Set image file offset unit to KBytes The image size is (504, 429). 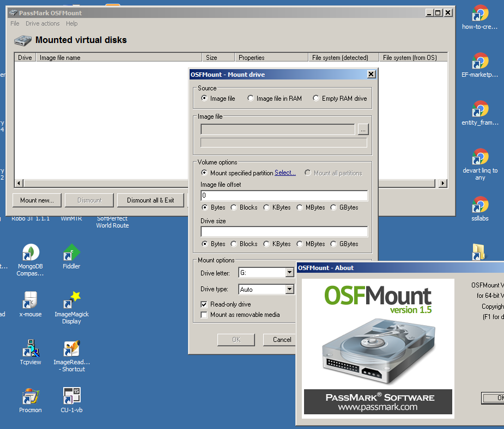[x=266, y=207]
